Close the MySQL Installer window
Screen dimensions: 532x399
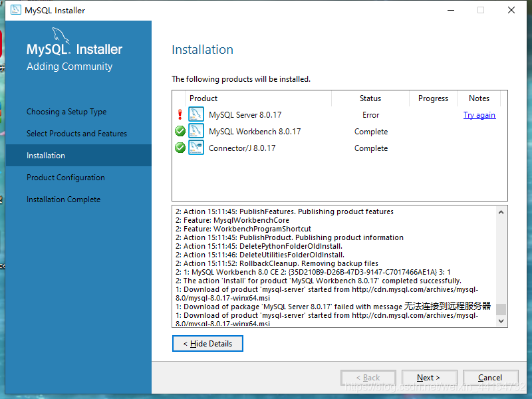click(x=511, y=10)
